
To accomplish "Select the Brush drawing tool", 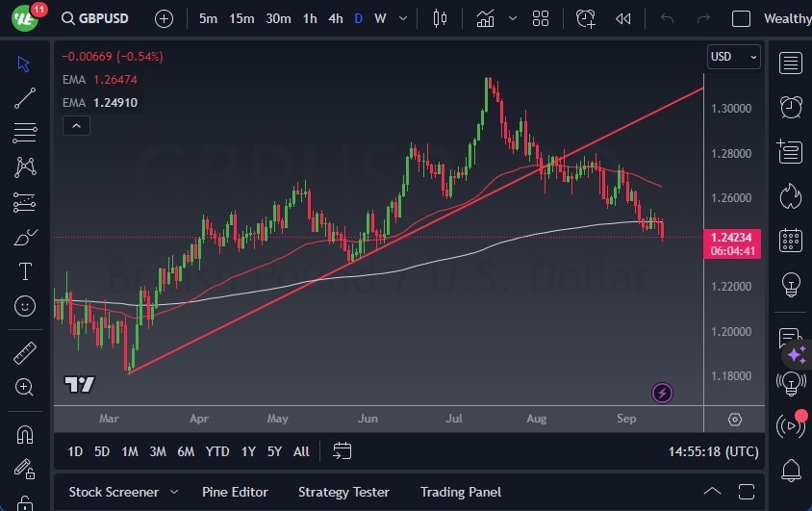I will tap(25, 237).
